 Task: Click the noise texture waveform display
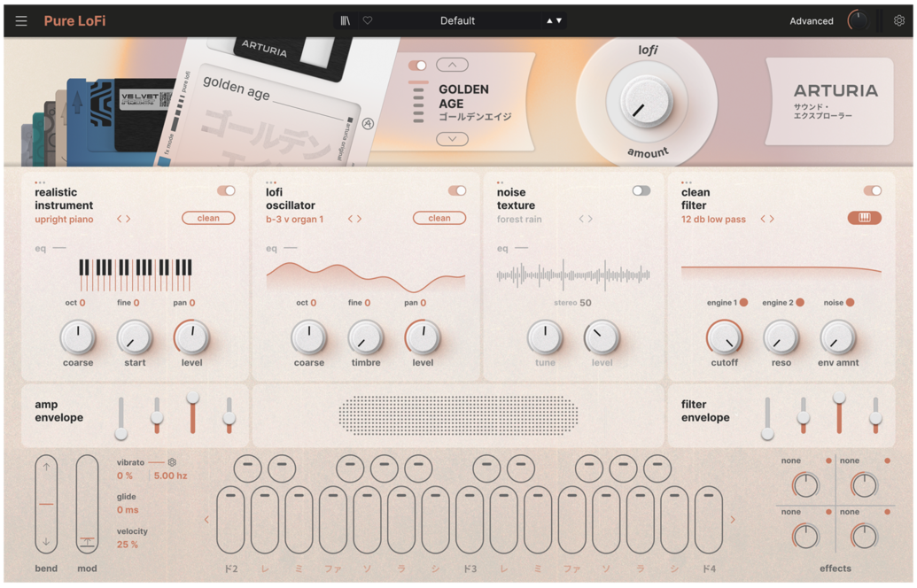pyautogui.click(x=573, y=275)
